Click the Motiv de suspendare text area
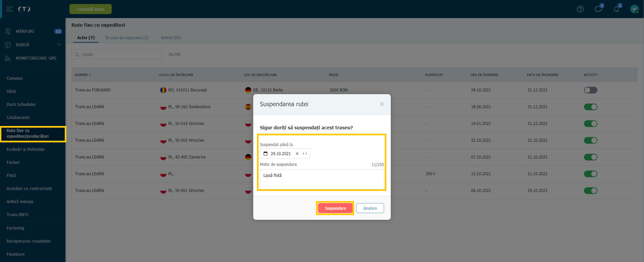 [322, 179]
